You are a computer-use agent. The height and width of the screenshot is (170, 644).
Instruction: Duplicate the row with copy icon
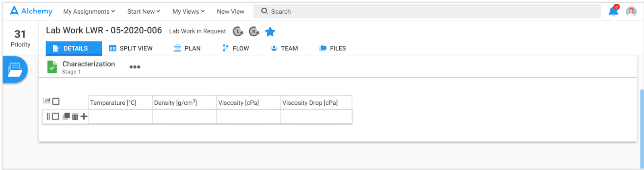66,116
